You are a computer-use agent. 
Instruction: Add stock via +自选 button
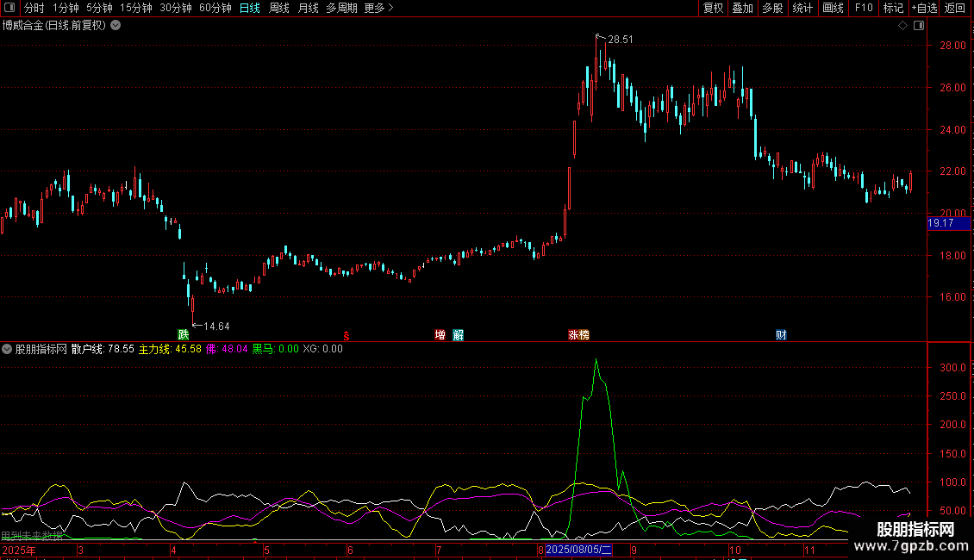pos(924,8)
